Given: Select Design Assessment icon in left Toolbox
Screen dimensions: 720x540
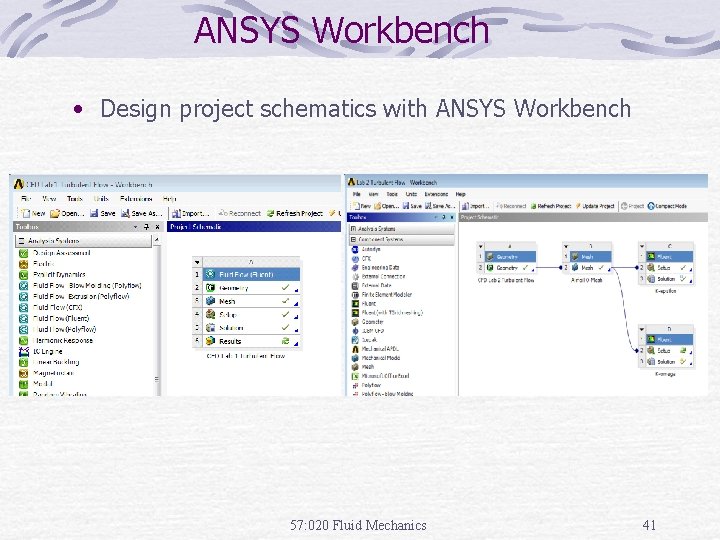Looking at the screenshot, I should [x=23, y=253].
